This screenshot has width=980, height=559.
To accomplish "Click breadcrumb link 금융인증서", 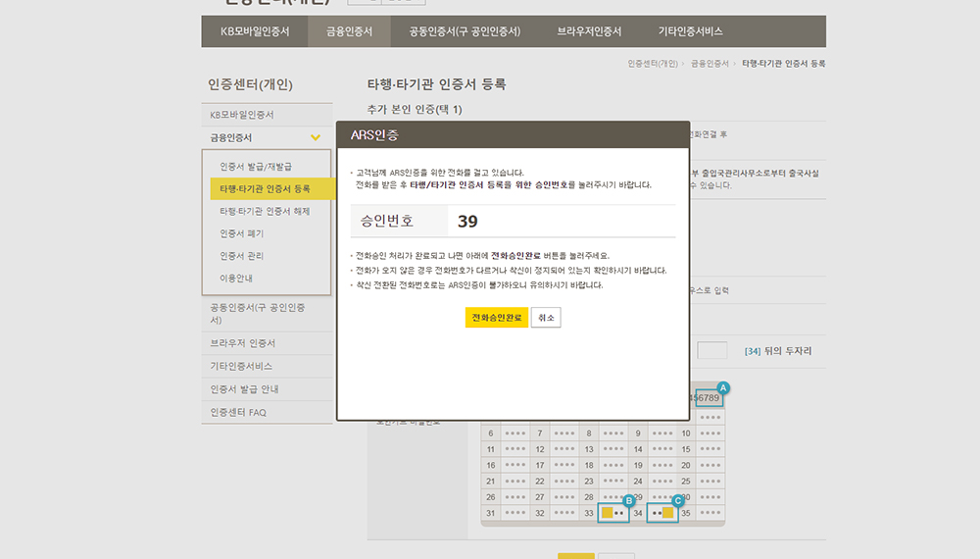I will [x=710, y=64].
